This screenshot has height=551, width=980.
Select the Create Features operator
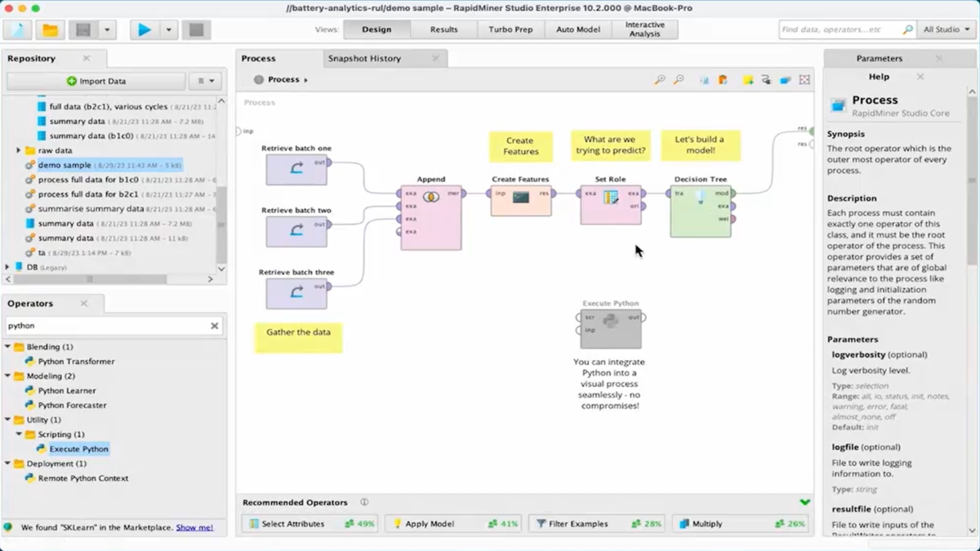click(521, 200)
